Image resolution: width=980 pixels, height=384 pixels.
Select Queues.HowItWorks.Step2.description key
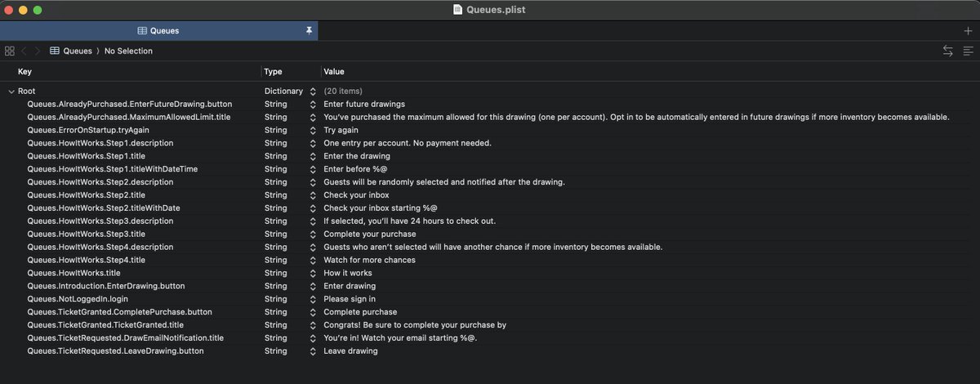pos(100,182)
